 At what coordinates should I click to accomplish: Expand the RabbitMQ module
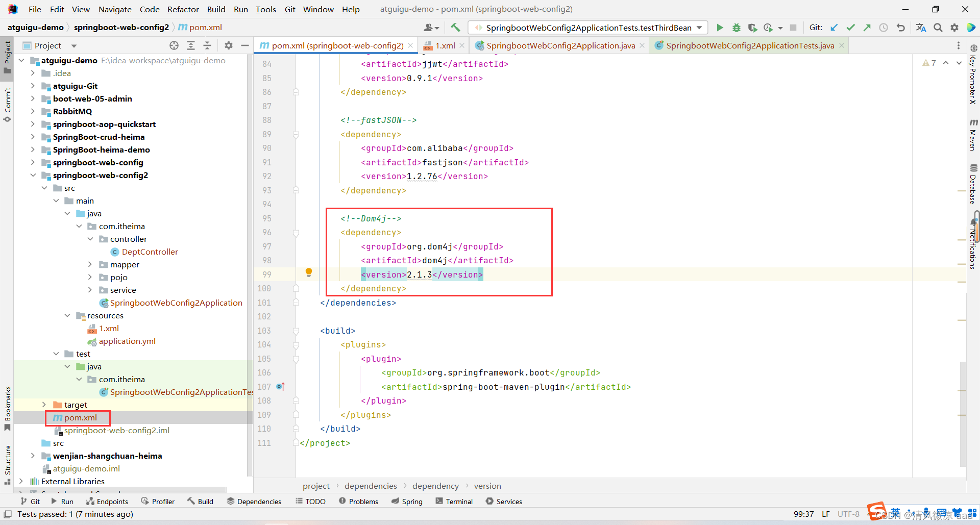click(x=33, y=111)
